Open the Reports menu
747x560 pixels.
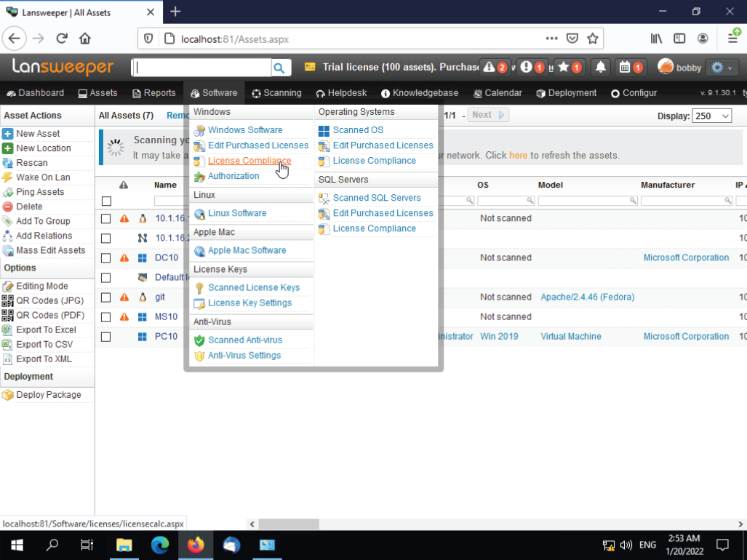tap(154, 93)
